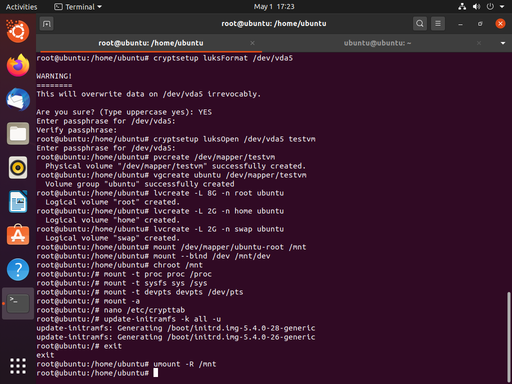
Task: Click the terminal cursor at last prompt
Action: tap(156, 373)
